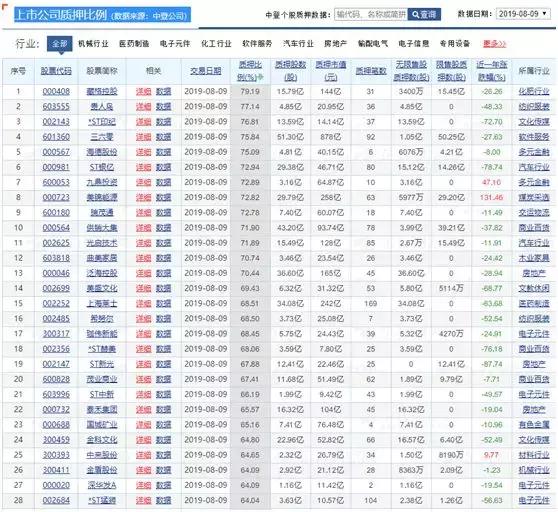558x512 pixels.
Task: Select the 全部 industry tab
Action: (59, 44)
